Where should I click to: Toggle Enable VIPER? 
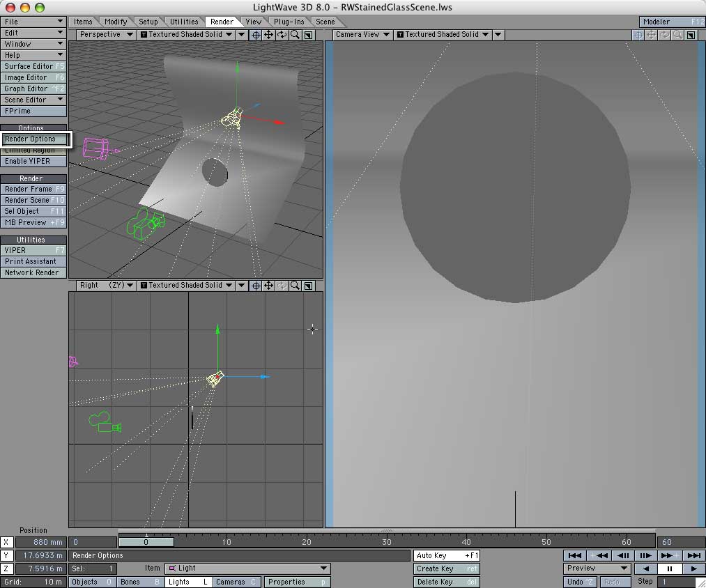pyautogui.click(x=33, y=161)
